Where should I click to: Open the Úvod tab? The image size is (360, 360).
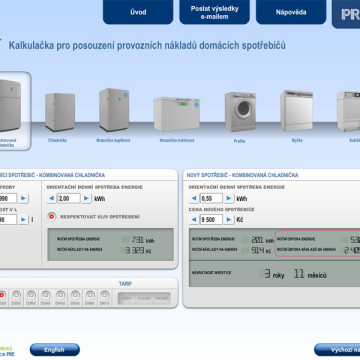tap(138, 12)
